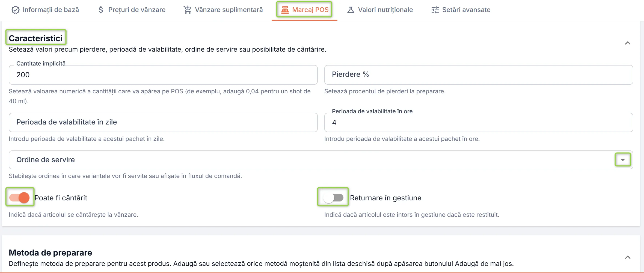Image resolution: width=644 pixels, height=273 pixels.
Task: Click the flask icon beside Valori nutriționale
Action: coord(351,10)
